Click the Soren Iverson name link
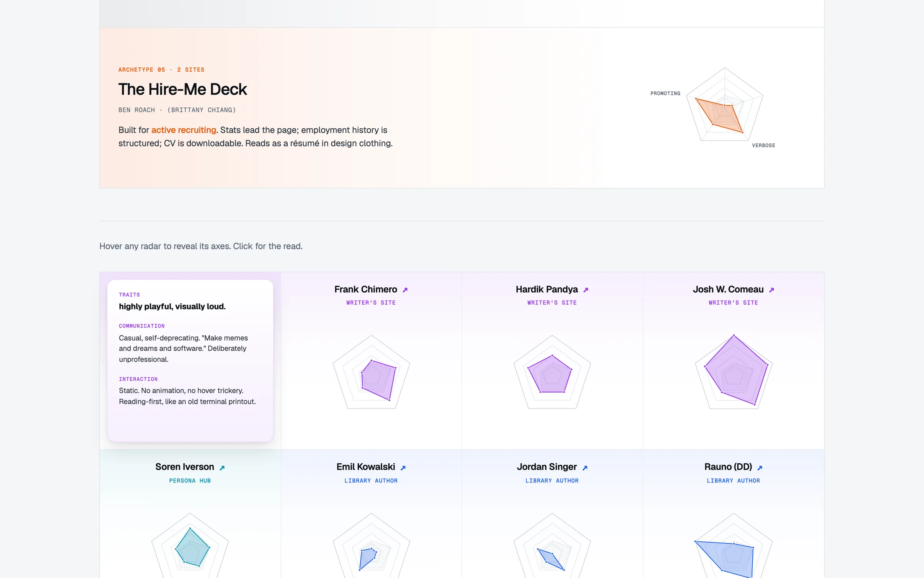The image size is (924, 578). click(185, 467)
